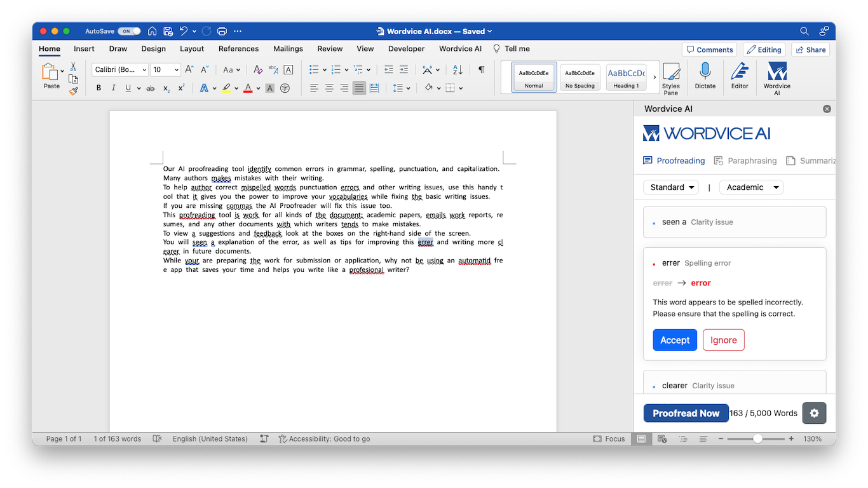Center-align the paragraph
Image resolution: width=868 pixels, height=488 pixels.
(x=329, y=88)
